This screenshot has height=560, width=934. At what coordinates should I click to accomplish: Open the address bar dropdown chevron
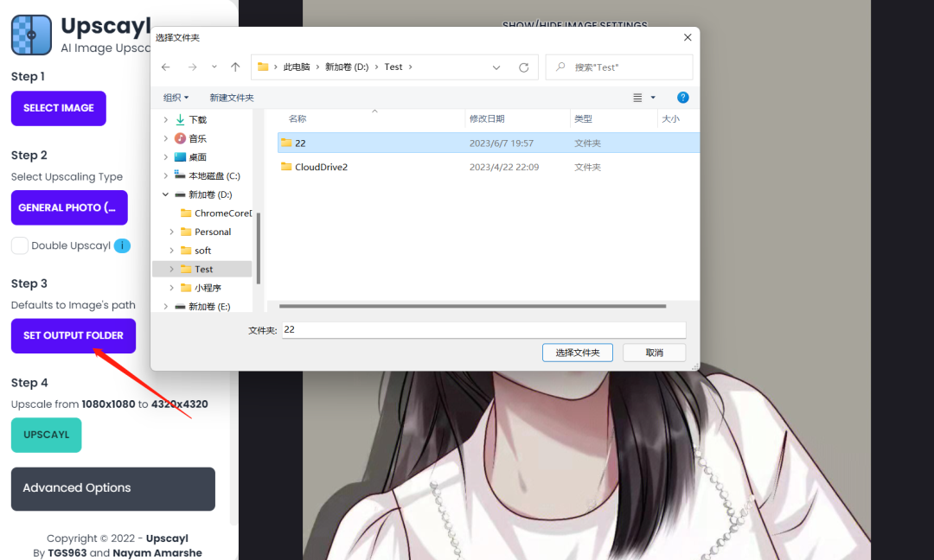click(496, 67)
